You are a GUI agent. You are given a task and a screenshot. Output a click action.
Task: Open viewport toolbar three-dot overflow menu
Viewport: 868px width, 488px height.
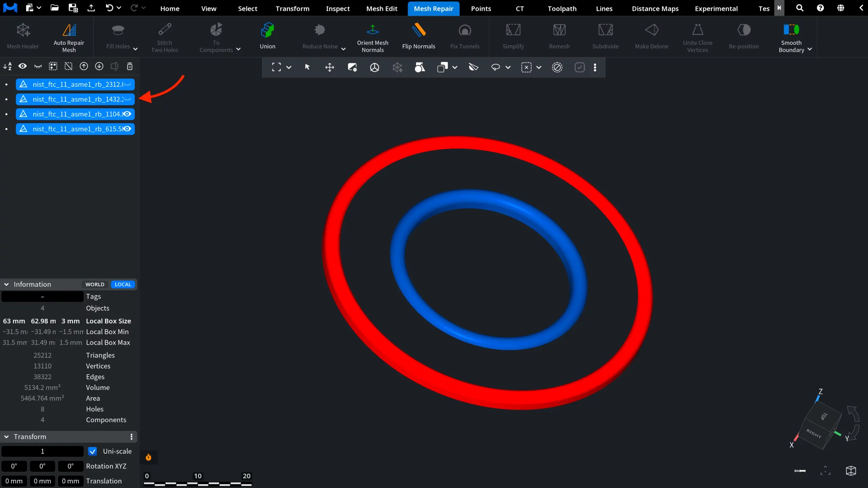(x=595, y=67)
